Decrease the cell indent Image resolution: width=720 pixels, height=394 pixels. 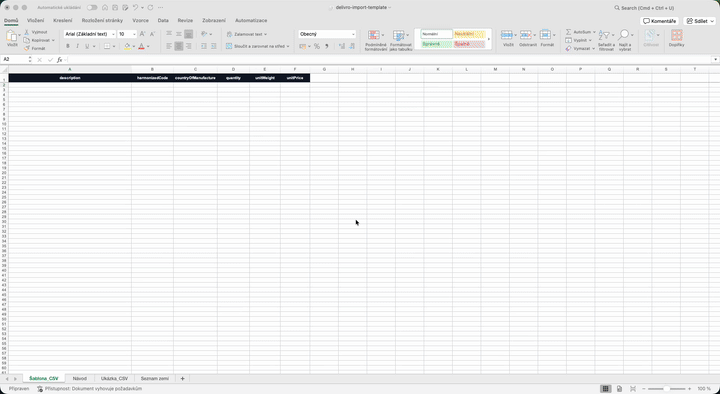point(204,46)
